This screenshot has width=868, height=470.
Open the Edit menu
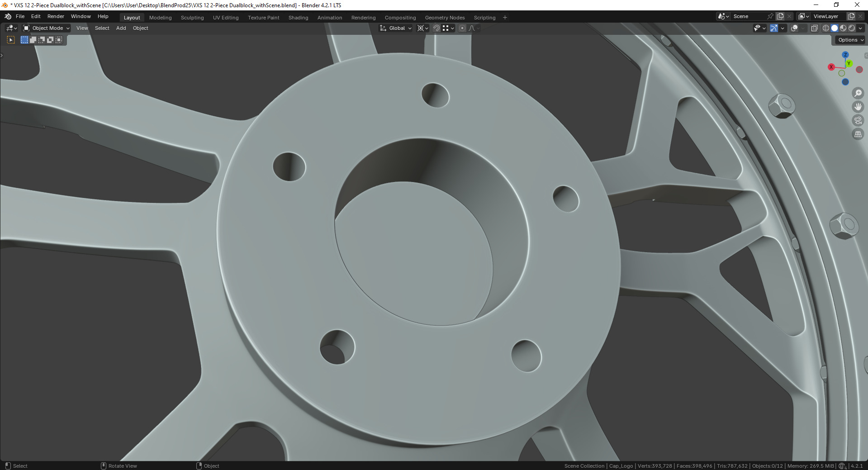(36, 16)
